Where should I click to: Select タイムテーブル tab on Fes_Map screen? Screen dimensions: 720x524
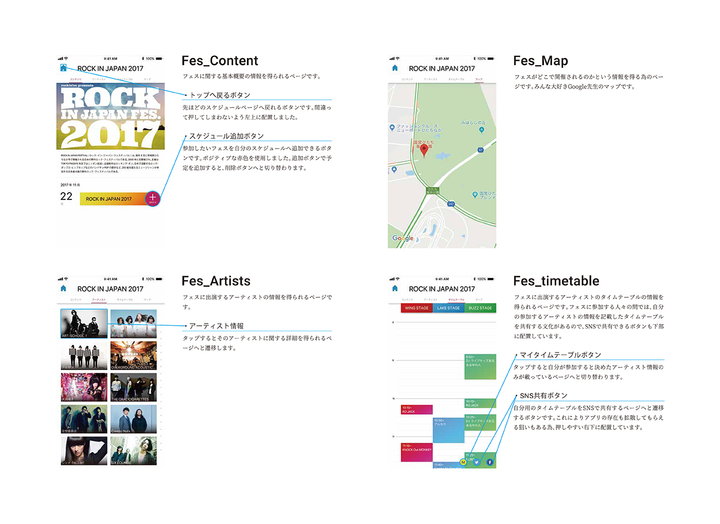(x=456, y=79)
